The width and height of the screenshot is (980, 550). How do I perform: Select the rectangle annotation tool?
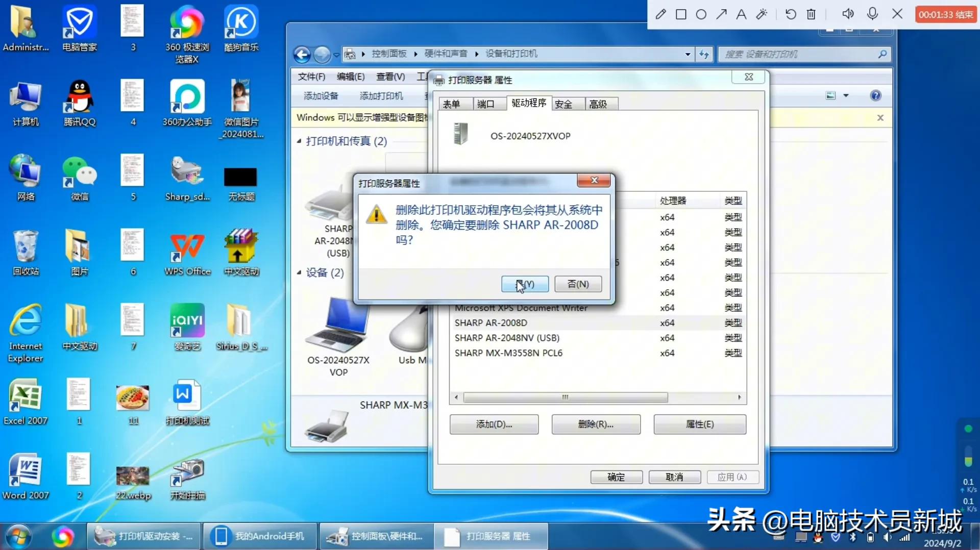[681, 14]
